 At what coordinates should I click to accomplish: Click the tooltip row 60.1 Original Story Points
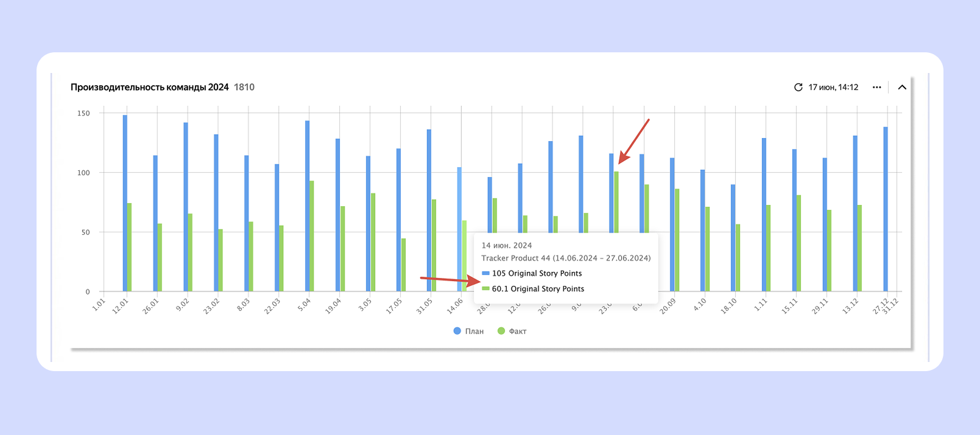coord(538,289)
